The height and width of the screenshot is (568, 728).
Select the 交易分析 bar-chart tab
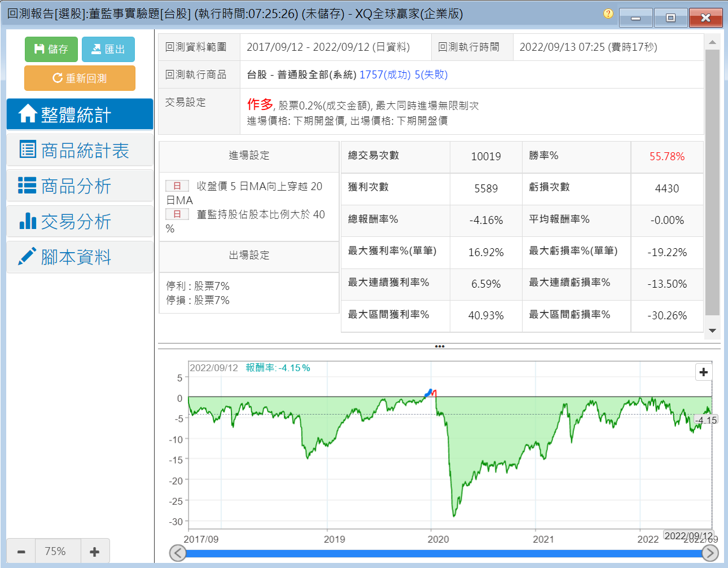(80, 221)
